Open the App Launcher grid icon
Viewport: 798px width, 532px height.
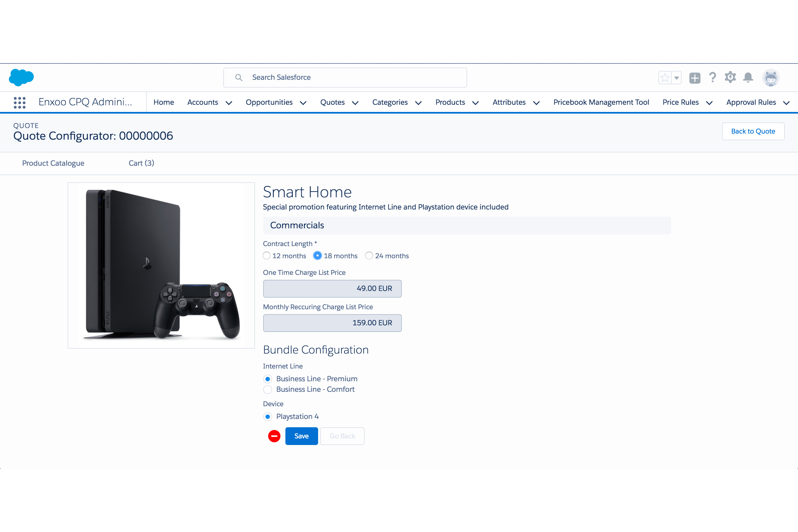click(x=20, y=103)
